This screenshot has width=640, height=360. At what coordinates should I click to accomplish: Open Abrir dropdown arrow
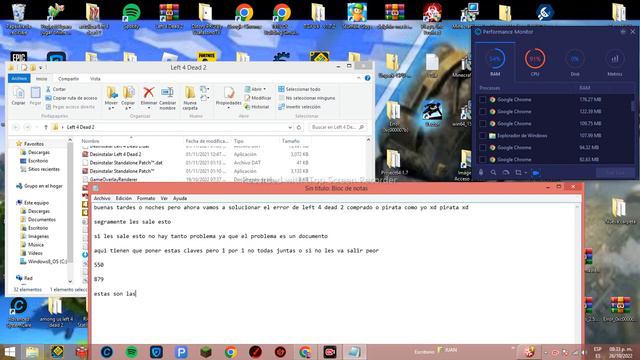coord(264,89)
